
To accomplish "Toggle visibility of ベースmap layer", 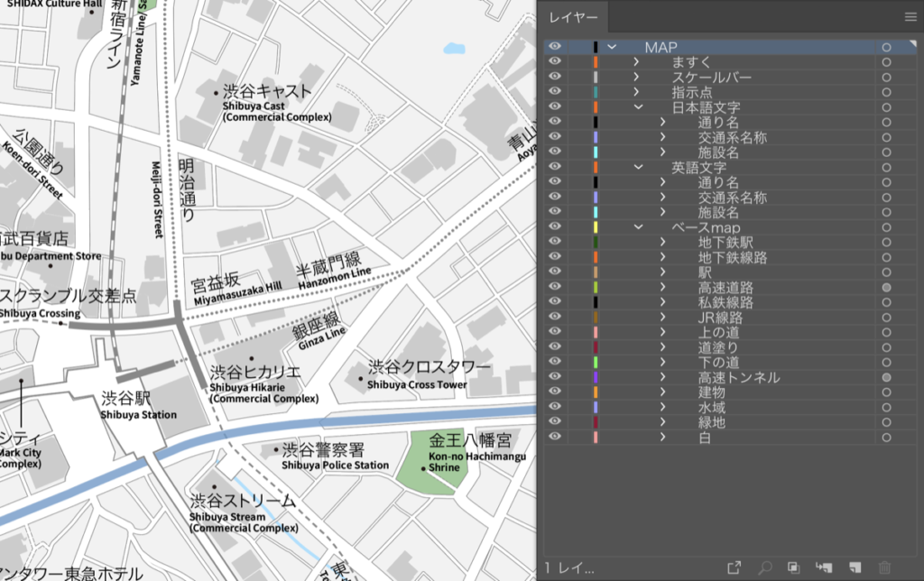I will (x=555, y=226).
